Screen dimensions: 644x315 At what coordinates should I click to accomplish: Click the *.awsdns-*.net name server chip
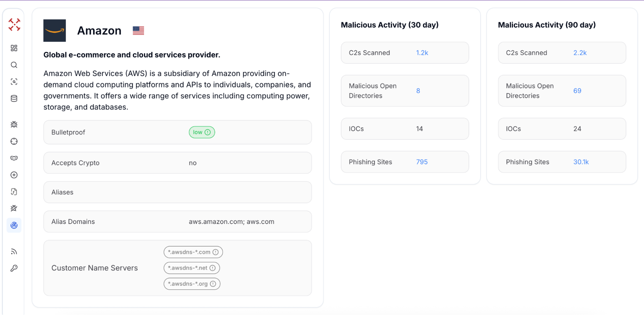[x=192, y=268]
